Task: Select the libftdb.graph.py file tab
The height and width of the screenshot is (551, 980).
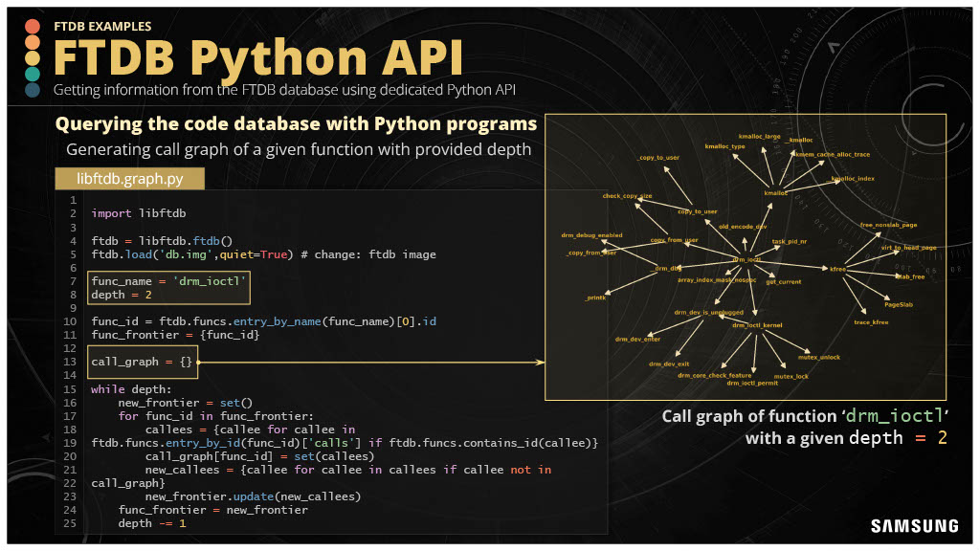Action: point(129,179)
